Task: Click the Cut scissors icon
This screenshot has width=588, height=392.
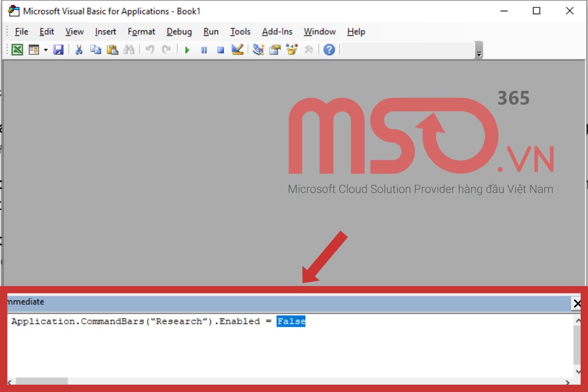Action: coord(78,49)
